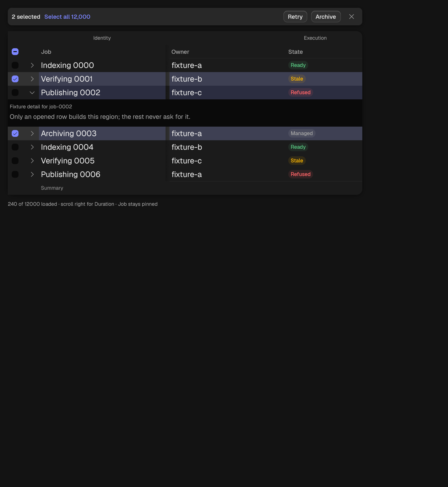The width and height of the screenshot is (448, 487).
Task: Sort by the Owner column header
Action: 180,52
